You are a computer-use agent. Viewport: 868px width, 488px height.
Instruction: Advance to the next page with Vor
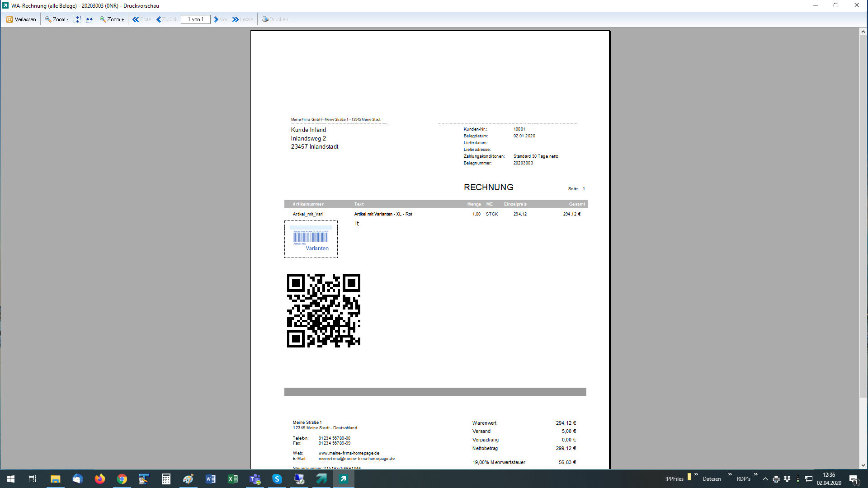click(x=220, y=19)
